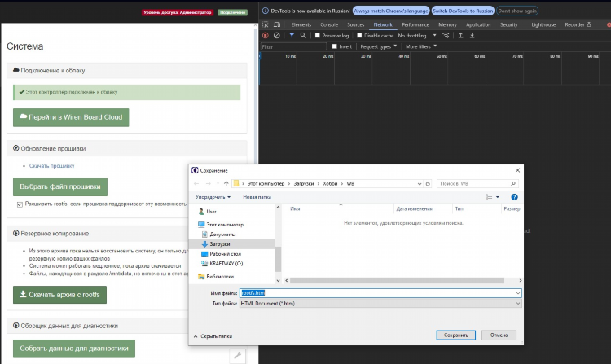611x364 pixels.
Task: Go forward in the Save dialog
Action: [x=209, y=184]
